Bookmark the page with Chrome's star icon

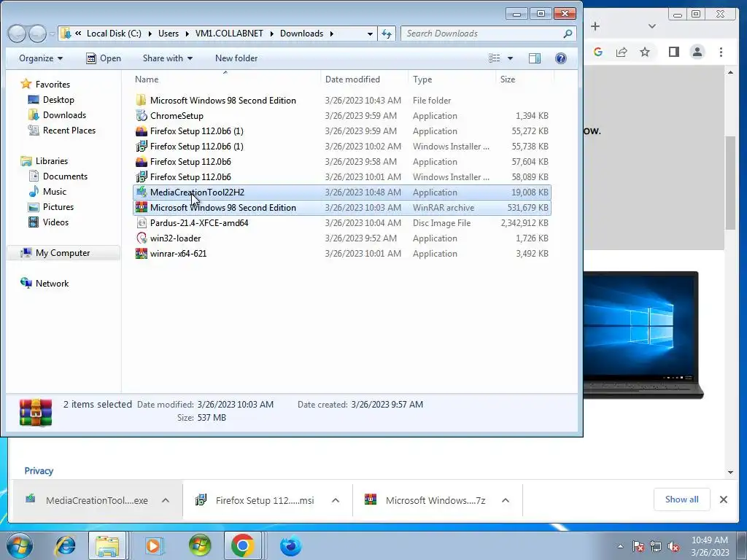point(645,52)
